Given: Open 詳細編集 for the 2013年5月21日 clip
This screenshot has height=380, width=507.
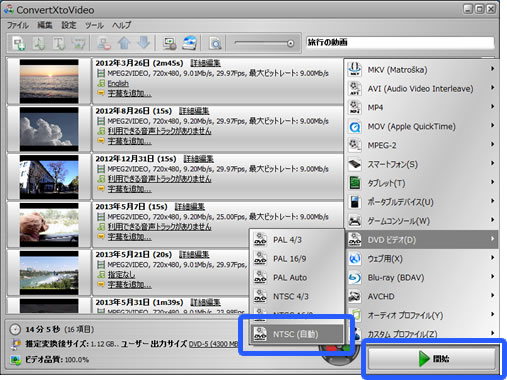Looking at the screenshot, I should click(x=194, y=255).
